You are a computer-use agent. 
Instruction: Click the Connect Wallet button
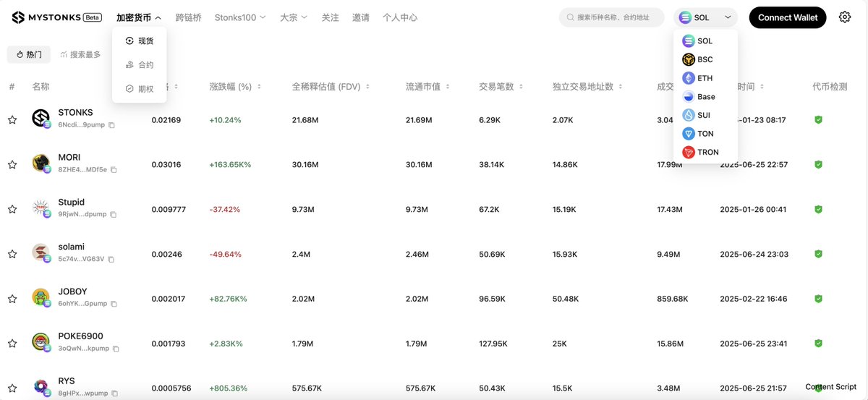click(x=788, y=17)
